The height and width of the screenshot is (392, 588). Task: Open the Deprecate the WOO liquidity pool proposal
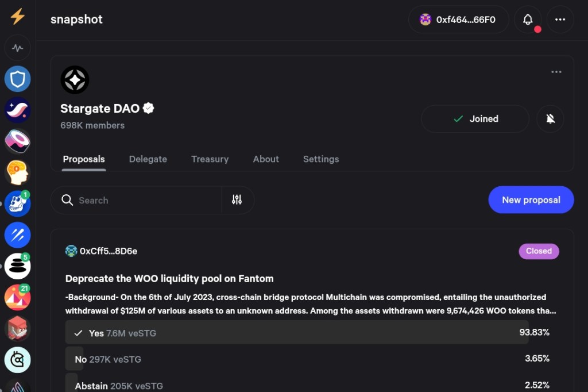[169, 279]
